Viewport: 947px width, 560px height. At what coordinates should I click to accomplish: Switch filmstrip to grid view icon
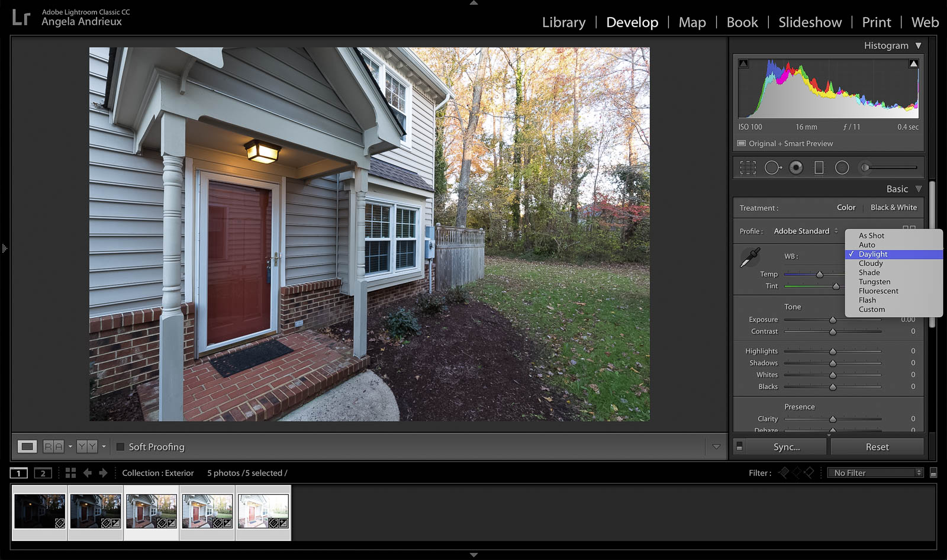(70, 473)
